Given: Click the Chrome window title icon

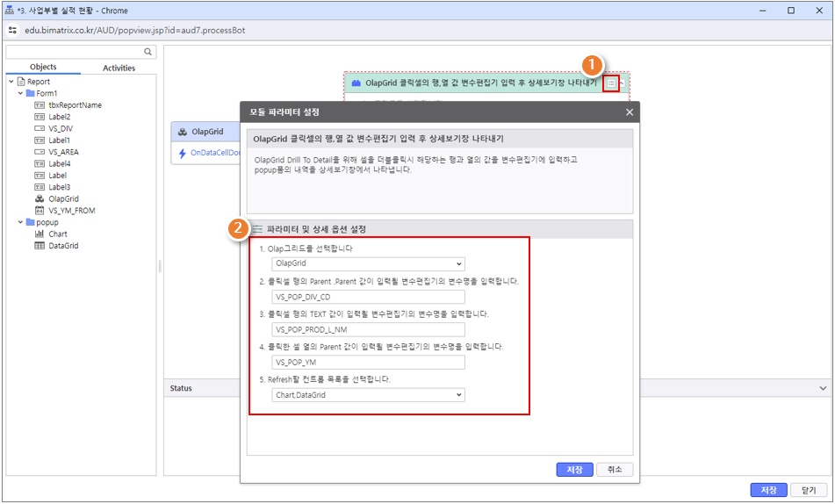Looking at the screenshot, I should pos(9,11).
